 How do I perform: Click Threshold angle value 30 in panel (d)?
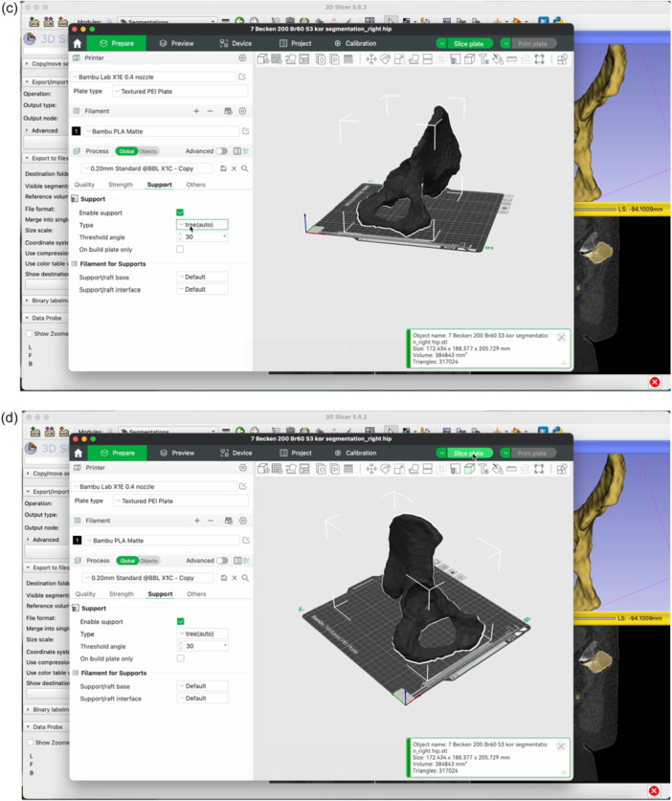pos(190,646)
